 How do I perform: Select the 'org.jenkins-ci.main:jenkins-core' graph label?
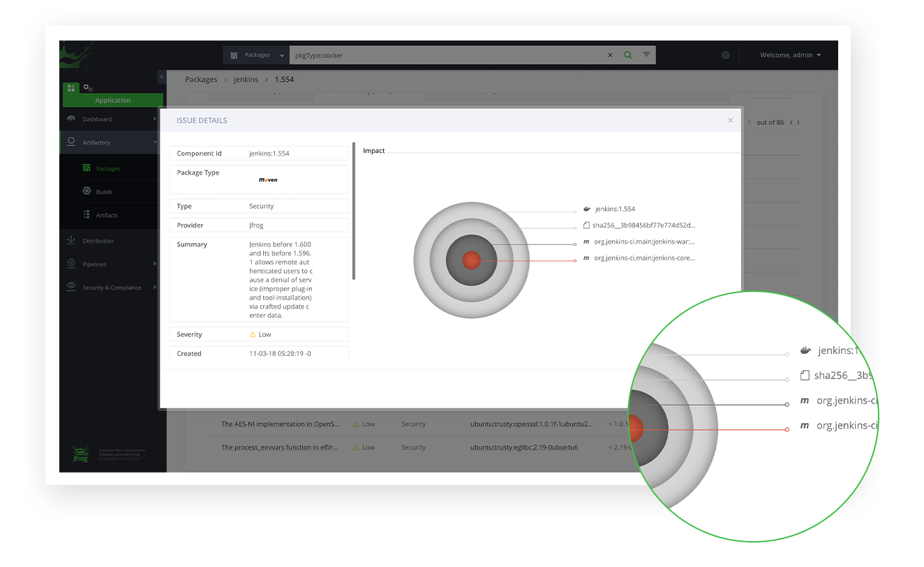point(645,258)
